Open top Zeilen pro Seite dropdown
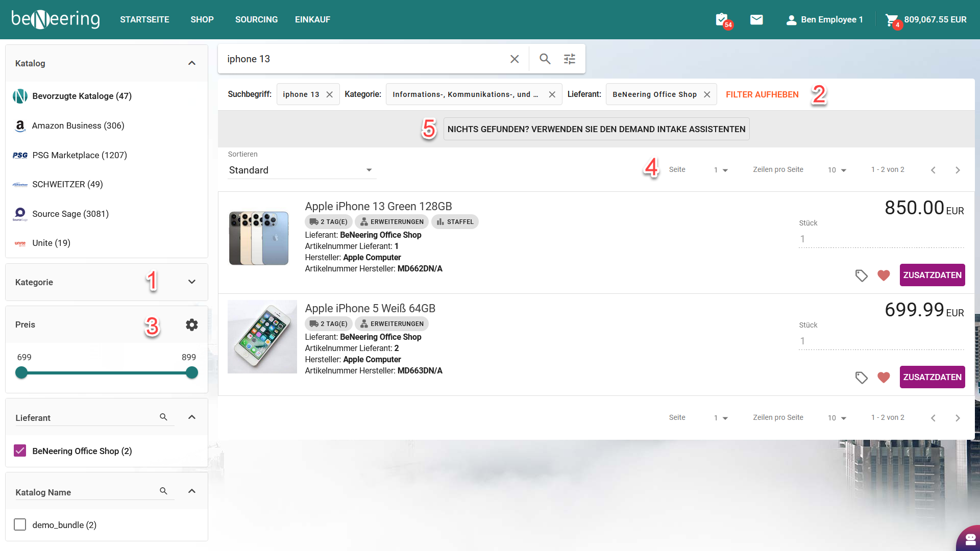 [837, 170]
